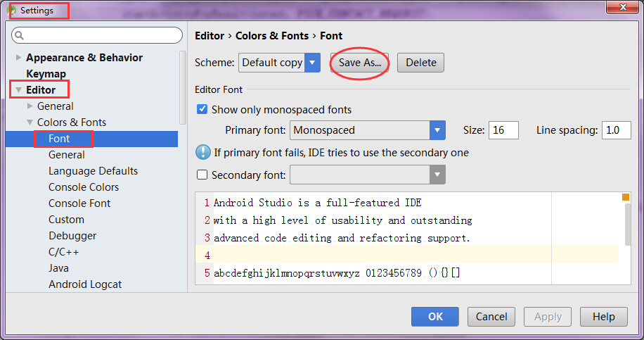The height and width of the screenshot is (340, 644).
Task: Expand the Appearance & Behavior section
Action: [18, 58]
